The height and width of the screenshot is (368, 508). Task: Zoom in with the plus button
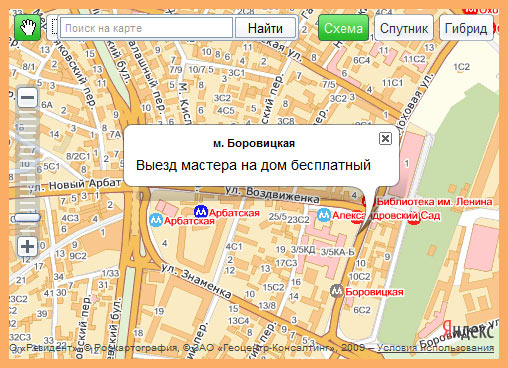[27, 247]
